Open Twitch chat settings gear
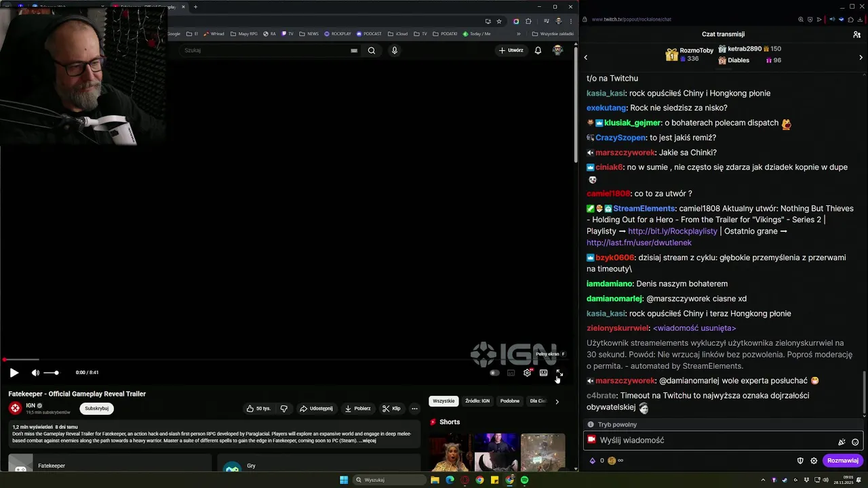 [x=814, y=460]
